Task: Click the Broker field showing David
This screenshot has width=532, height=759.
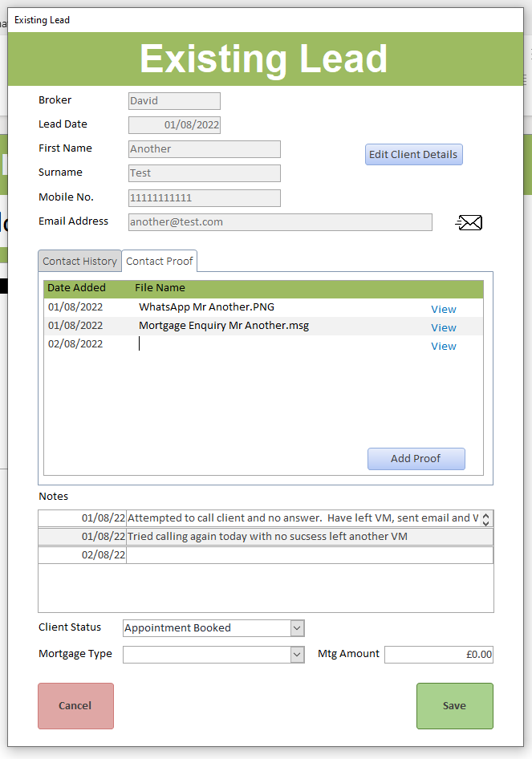Action: 174,100
